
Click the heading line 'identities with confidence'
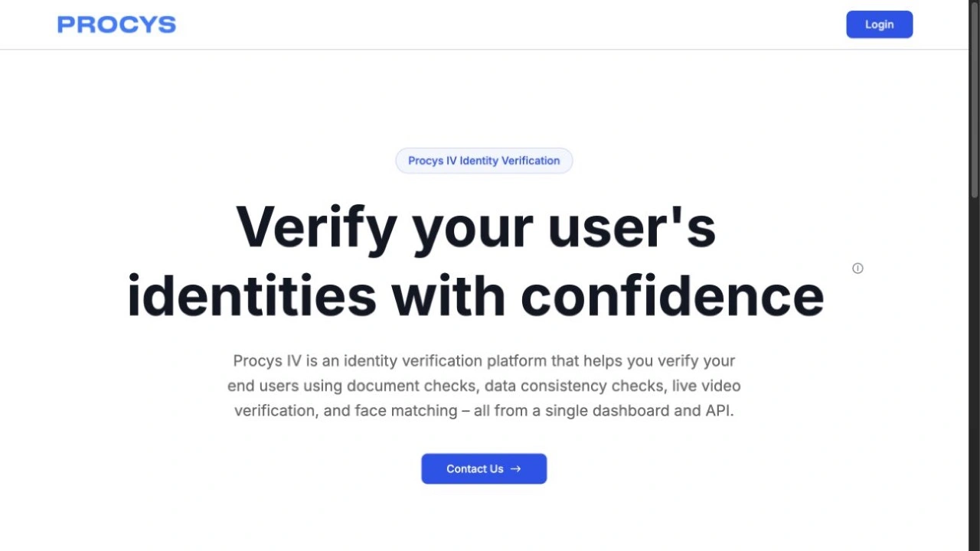coord(475,295)
